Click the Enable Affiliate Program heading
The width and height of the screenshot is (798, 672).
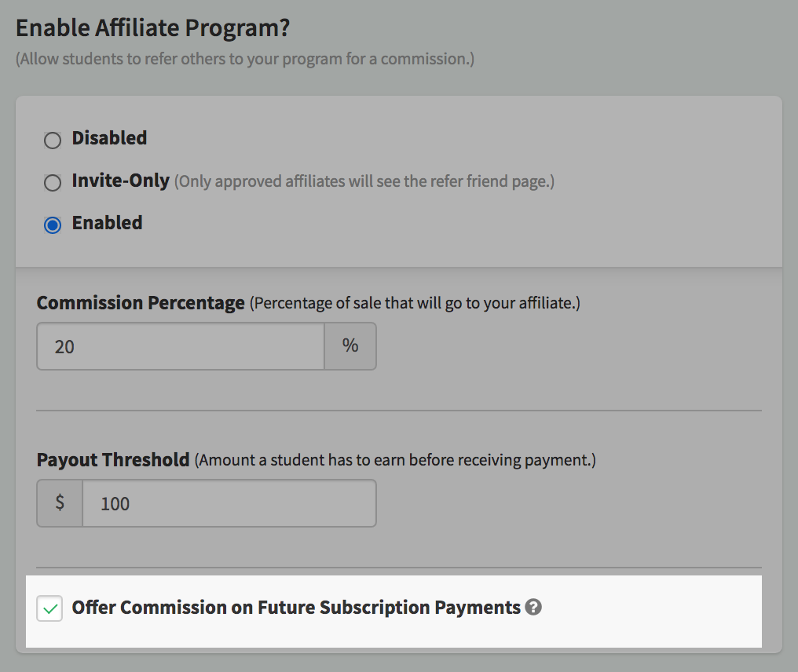(152, 27)
